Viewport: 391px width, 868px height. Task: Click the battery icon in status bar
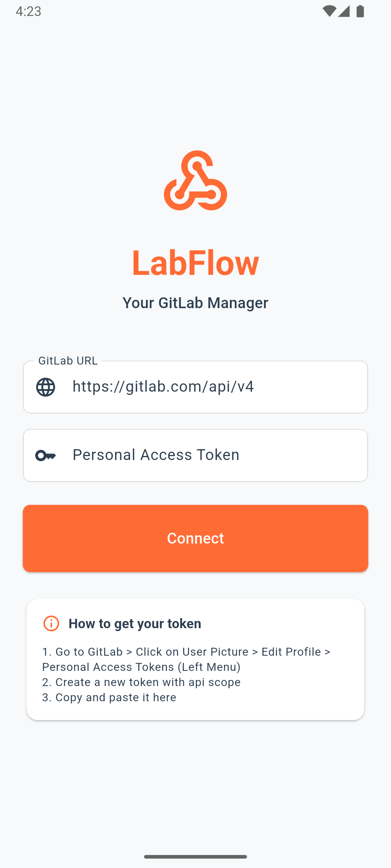(x=360, y=12)
